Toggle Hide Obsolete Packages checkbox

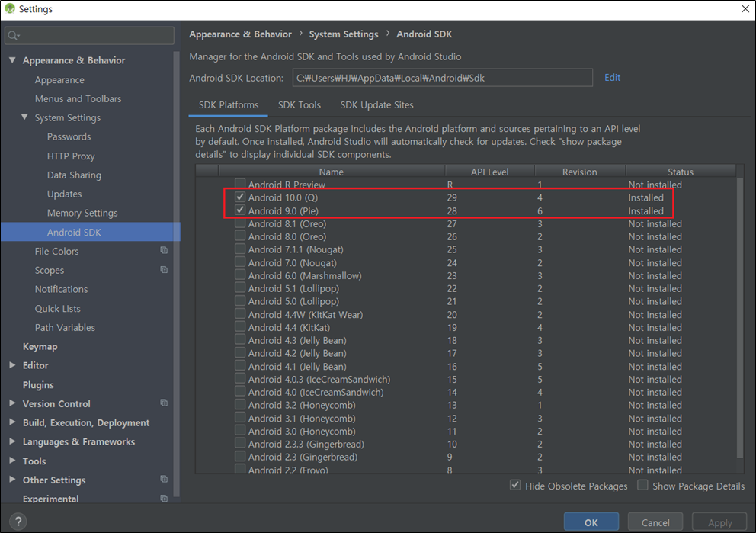click(515, 485)
